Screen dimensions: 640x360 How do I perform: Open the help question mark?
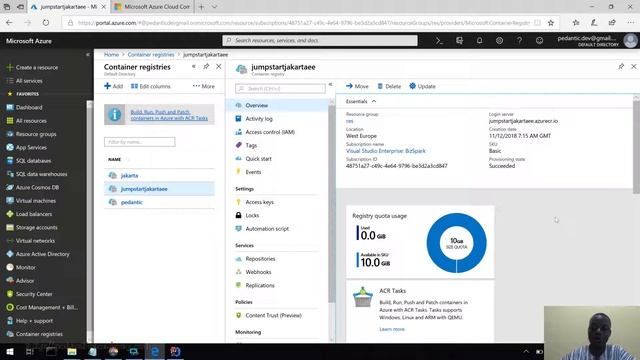pos(519,40)
